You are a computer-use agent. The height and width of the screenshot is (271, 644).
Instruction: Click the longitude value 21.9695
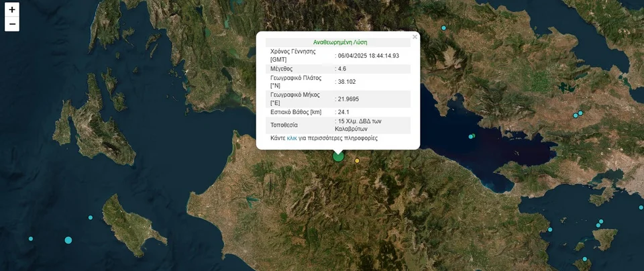coord(348,99)
